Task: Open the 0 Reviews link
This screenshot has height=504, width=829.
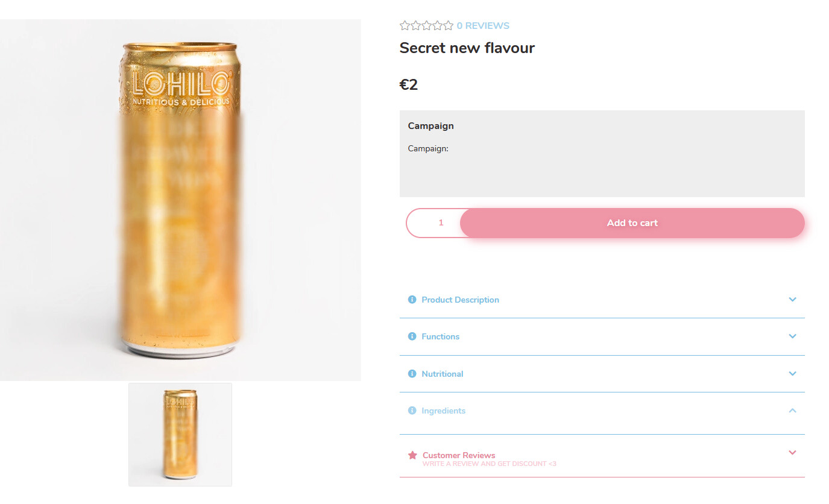Action: pos(483,25)
